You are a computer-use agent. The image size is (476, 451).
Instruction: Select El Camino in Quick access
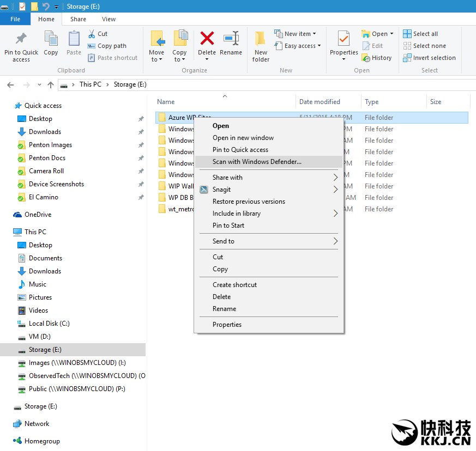tap(38, 197)
